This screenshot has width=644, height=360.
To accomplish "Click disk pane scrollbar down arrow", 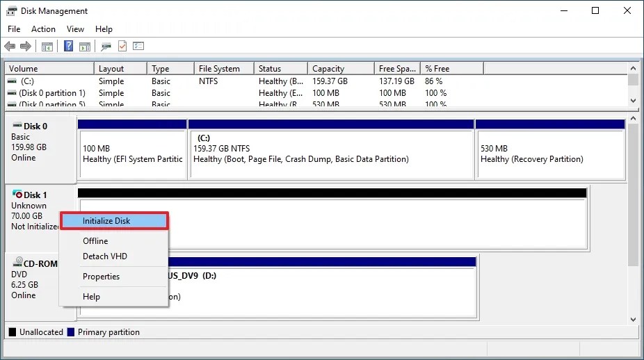I will (x=633, y=320).
